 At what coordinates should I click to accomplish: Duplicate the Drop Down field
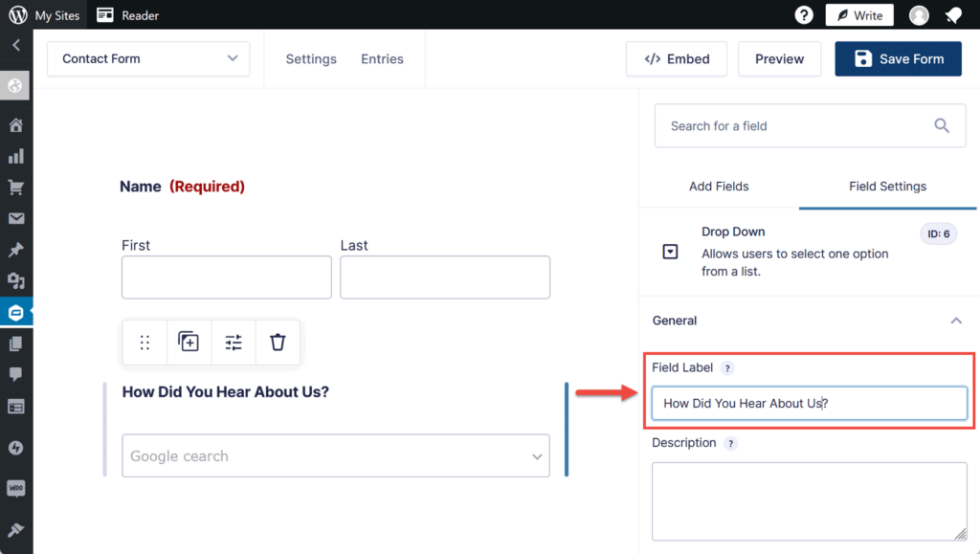pos(189,342)
